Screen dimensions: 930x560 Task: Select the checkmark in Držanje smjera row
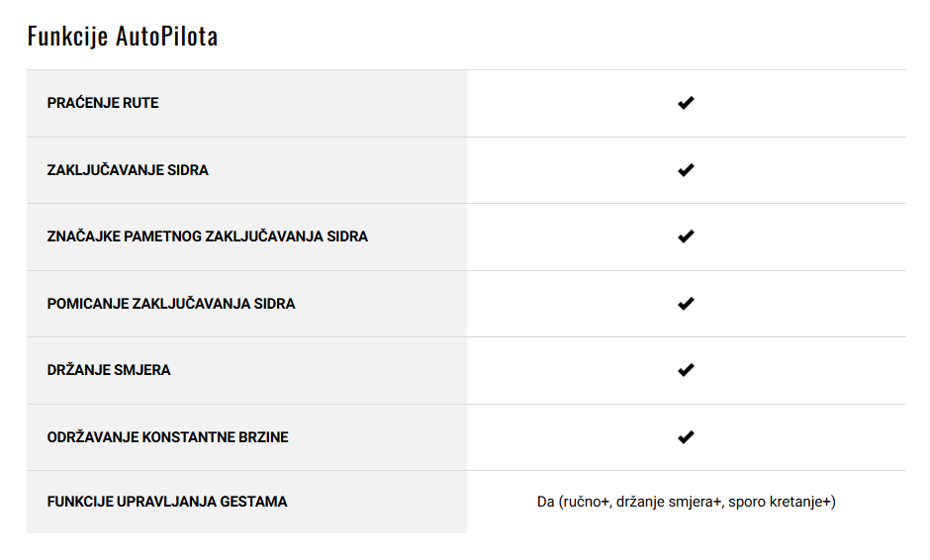(x=686, y=370)
